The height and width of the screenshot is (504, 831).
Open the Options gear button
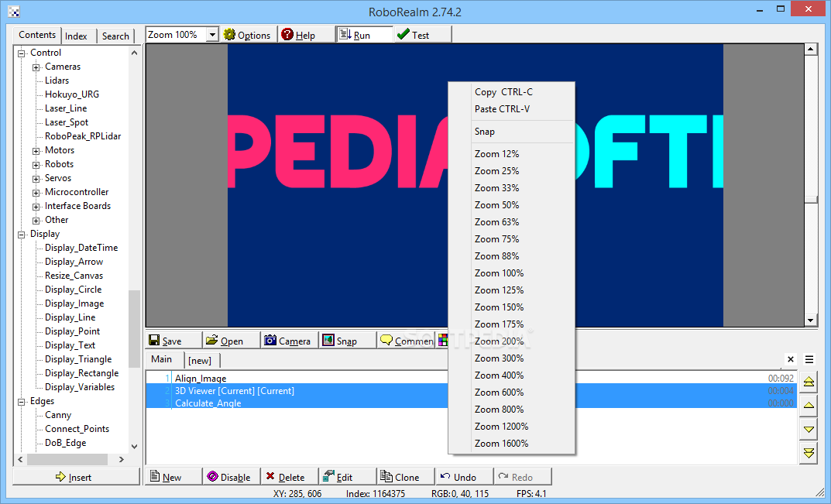click(248, 35)
